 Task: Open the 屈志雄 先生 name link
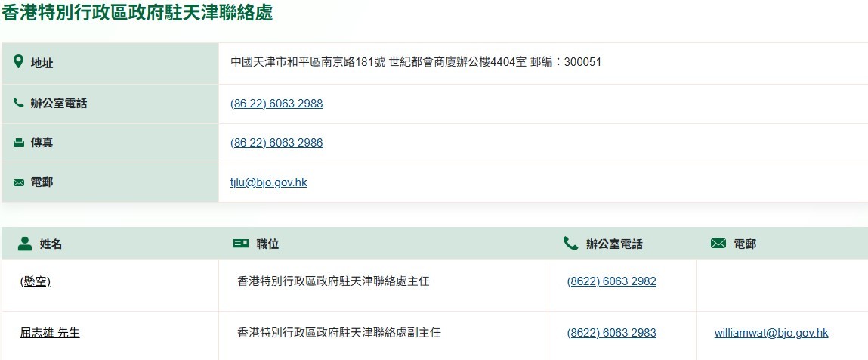click(50, 333)
